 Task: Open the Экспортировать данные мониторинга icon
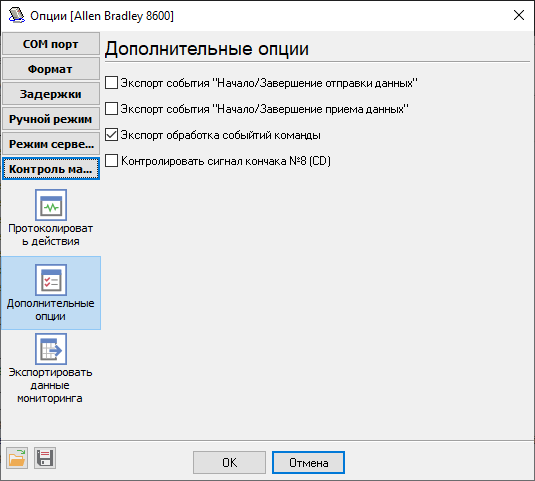pos(51,349)
